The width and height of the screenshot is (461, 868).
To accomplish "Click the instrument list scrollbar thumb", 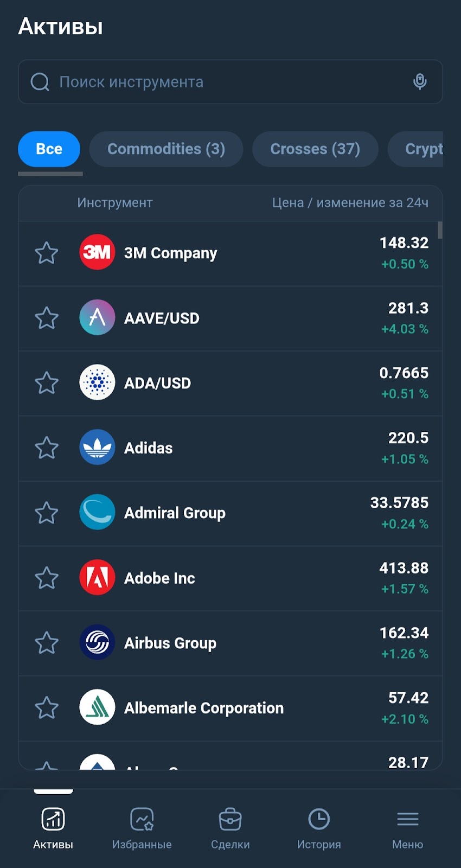I will coord(440,230).
